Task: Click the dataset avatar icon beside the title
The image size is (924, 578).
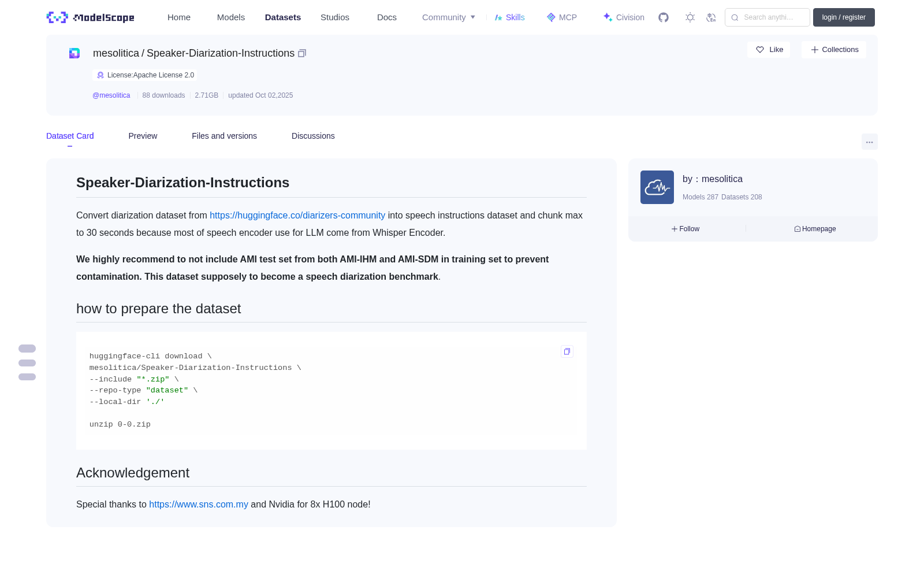Action: (74, 53)
